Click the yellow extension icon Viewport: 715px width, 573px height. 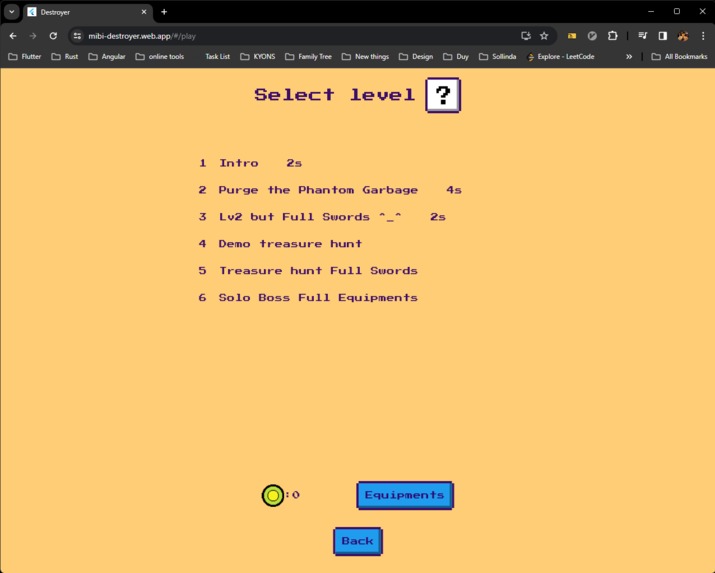(572, 36)
